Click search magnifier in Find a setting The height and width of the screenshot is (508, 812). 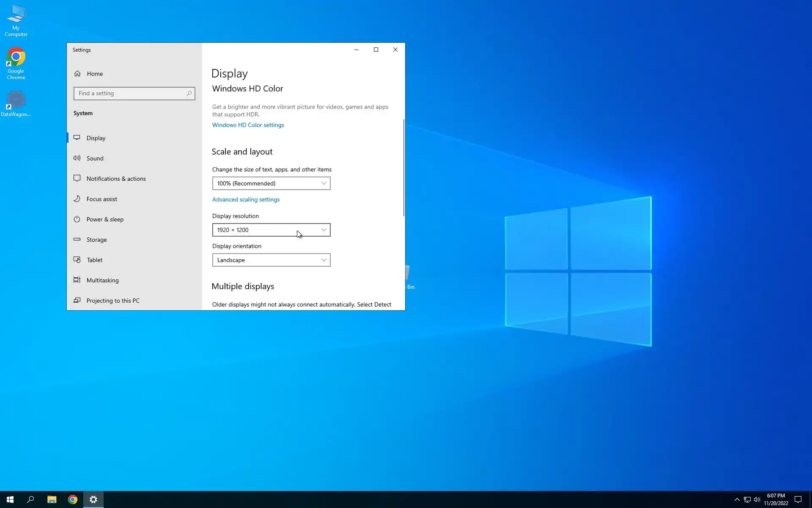point(189,94)
